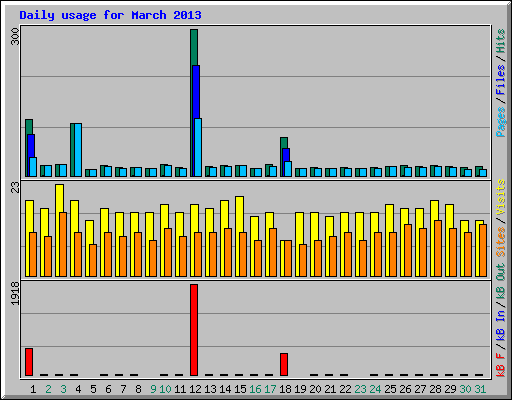The image size is (512, 400).
Task: Click the 'Pages' legend label
Action: coord(501,122)
